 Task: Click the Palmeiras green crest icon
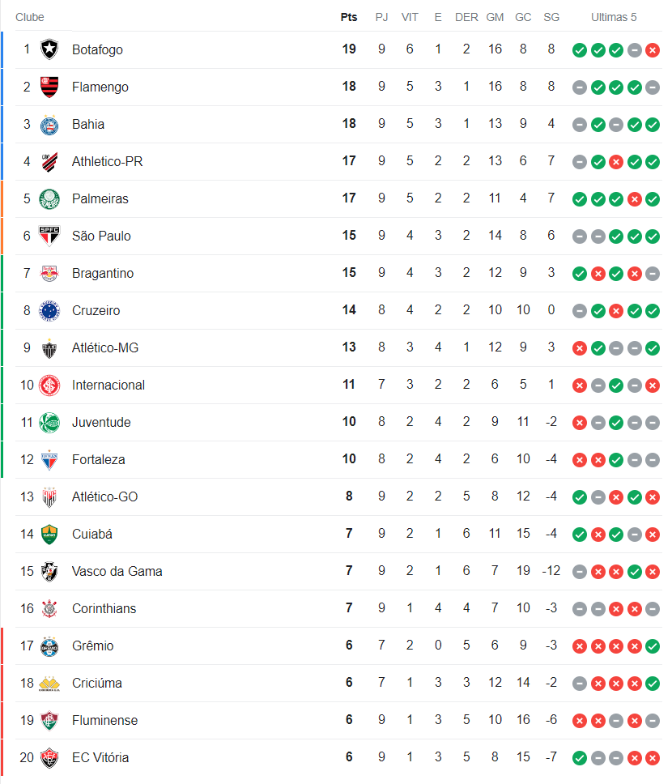49,198
